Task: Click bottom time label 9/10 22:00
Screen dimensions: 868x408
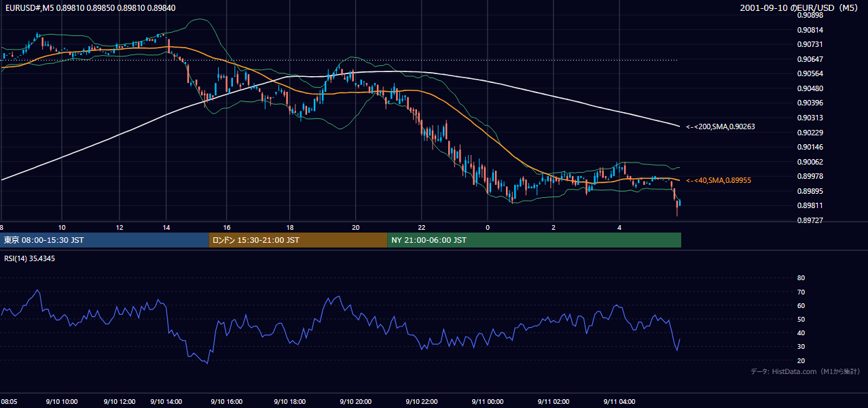Action: [x=421, y=402]
